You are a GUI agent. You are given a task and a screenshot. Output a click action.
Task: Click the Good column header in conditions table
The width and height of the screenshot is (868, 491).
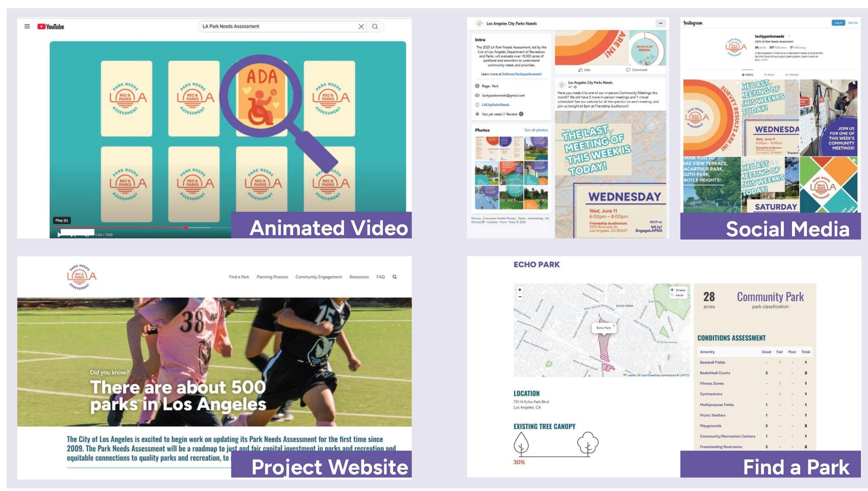tap(766, 352)
